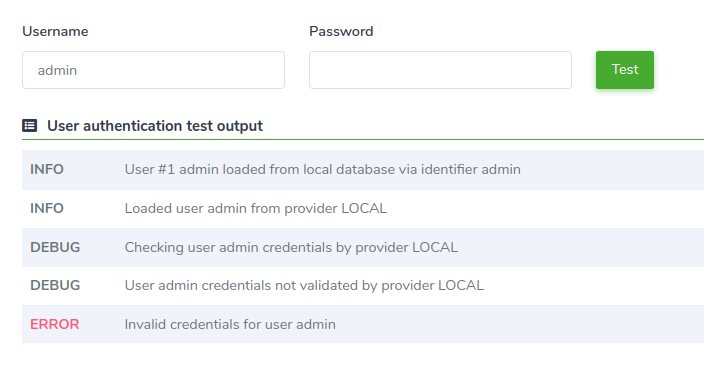Viewport: 723px width, 377px height.
Task: Select the 'Loaded user admin from provider LOCAL' message
Action: coord(256,208)
